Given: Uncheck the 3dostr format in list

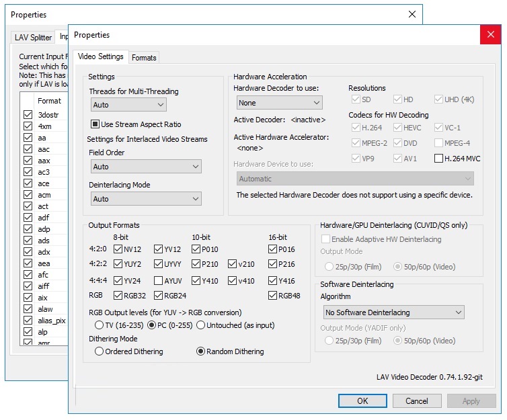Looking at the screenshot, I should tap(28, 115).
